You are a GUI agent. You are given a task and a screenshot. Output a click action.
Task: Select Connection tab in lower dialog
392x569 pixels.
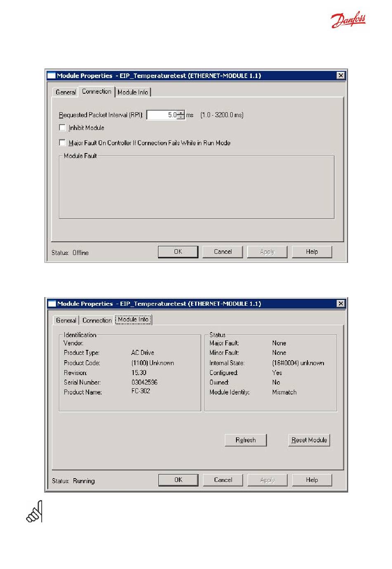(x=97, y=320)
